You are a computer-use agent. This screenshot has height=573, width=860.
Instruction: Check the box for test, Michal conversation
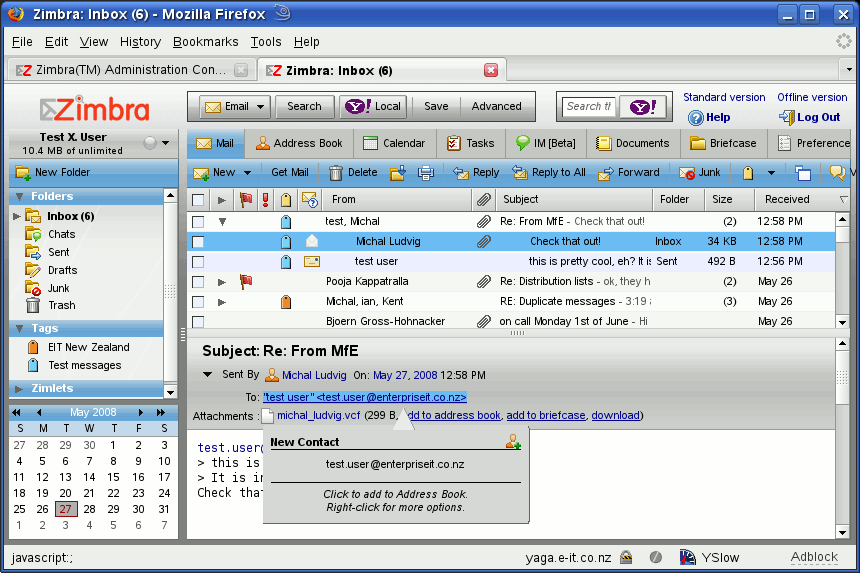(x=198, y=222)
